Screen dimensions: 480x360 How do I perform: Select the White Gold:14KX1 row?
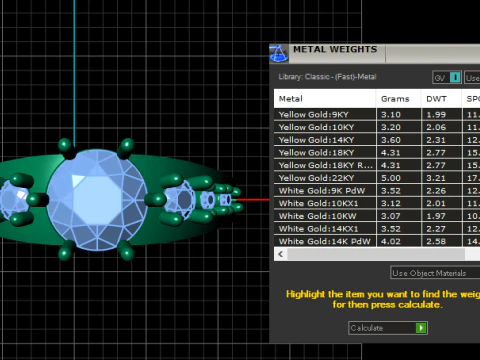(x=377, y=229)
